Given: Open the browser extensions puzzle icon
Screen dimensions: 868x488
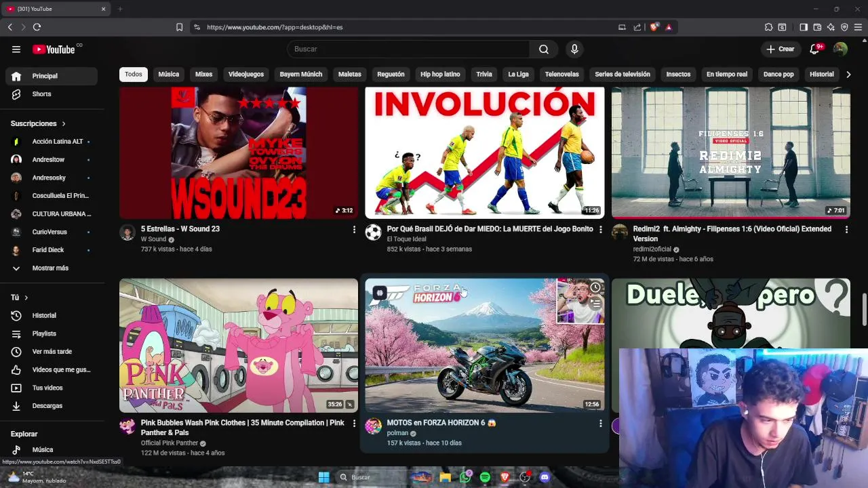Looking at the screenshot, I should coord(768,27).
